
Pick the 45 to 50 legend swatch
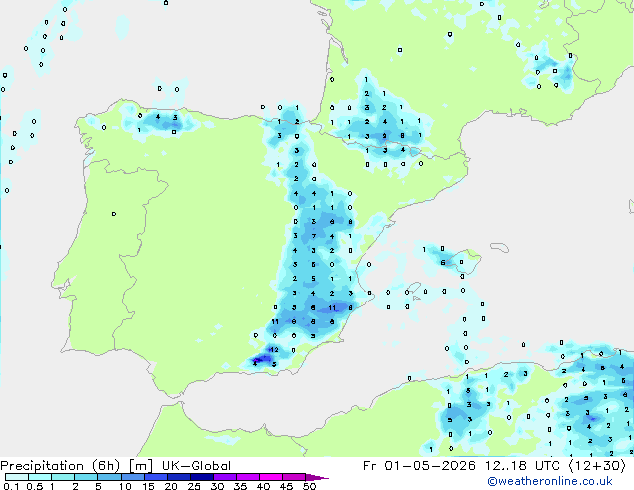pos(294,477)
